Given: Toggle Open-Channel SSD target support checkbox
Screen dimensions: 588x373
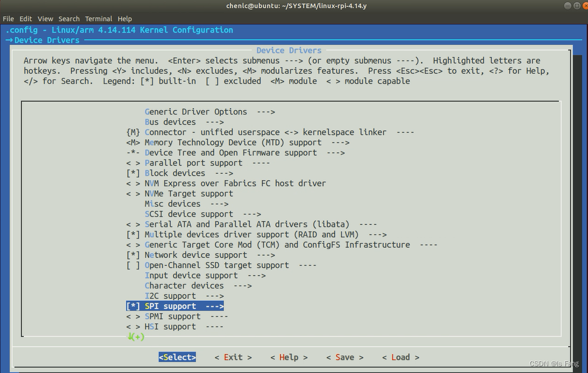Looking at the screenshot, I should [133, 266].
